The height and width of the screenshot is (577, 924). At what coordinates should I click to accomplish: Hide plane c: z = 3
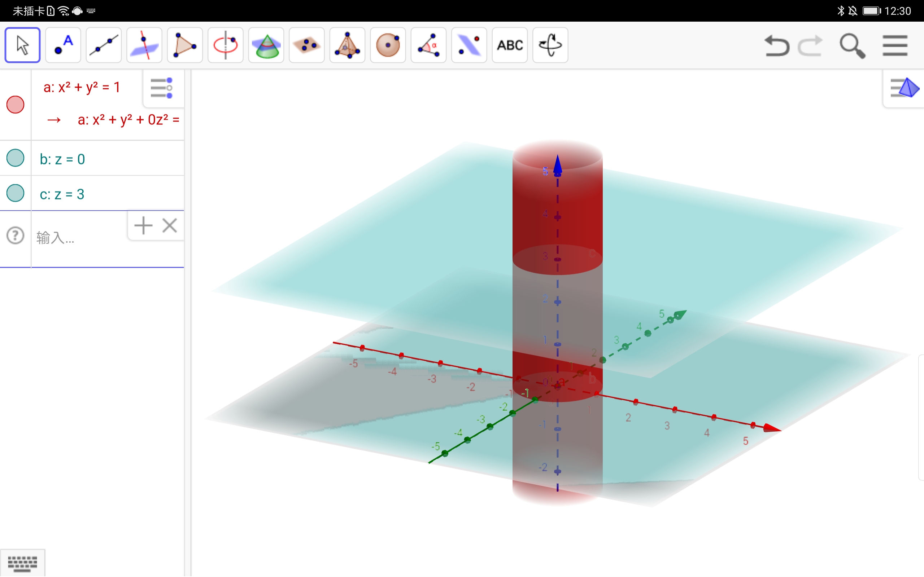coord(15,193)
